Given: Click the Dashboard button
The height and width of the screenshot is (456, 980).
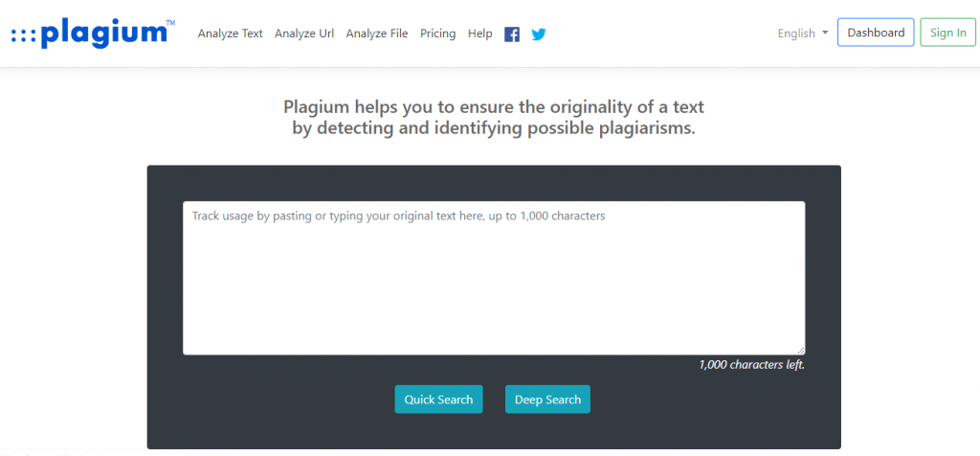Looking at the screenshot, I should [876, 33].
